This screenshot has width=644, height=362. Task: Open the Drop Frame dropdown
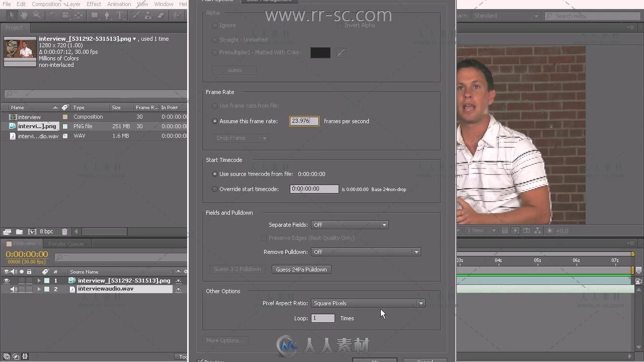[x=240, y=138]
